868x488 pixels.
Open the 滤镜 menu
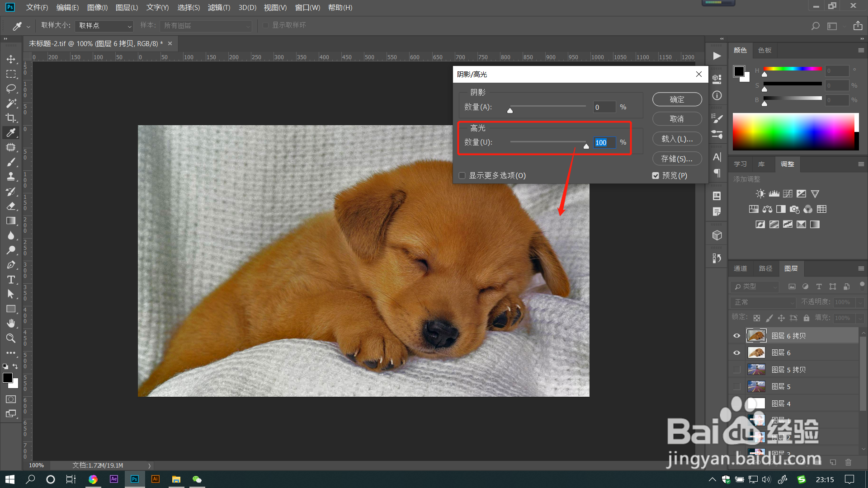coord(219,8)
